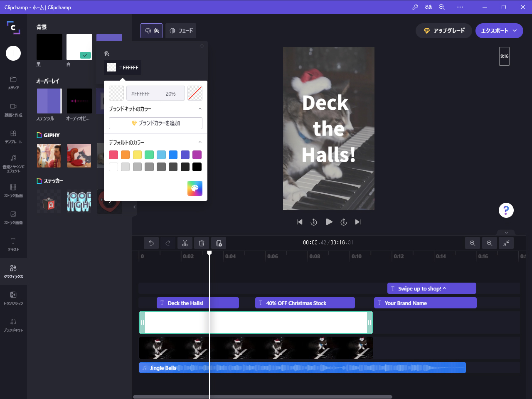
Task: Open the help question mark button
Action: tap(506, 210)
